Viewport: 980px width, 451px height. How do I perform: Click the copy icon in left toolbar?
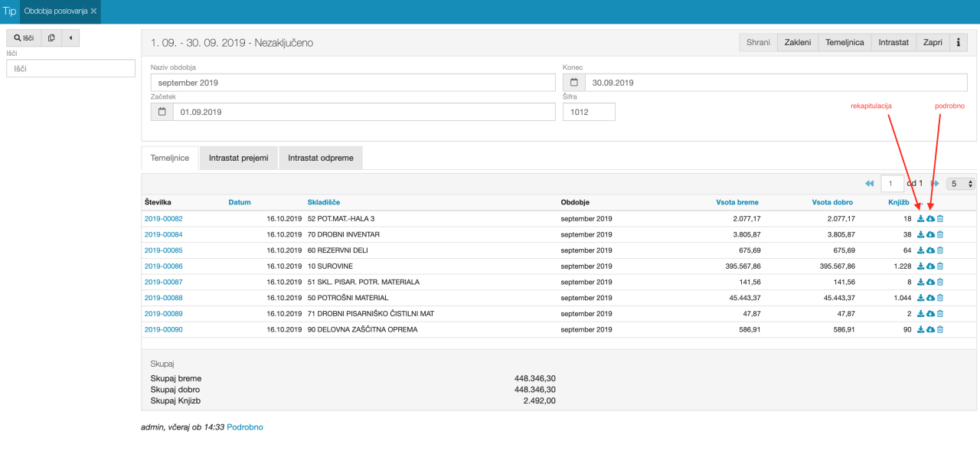[x=51, y=38]
